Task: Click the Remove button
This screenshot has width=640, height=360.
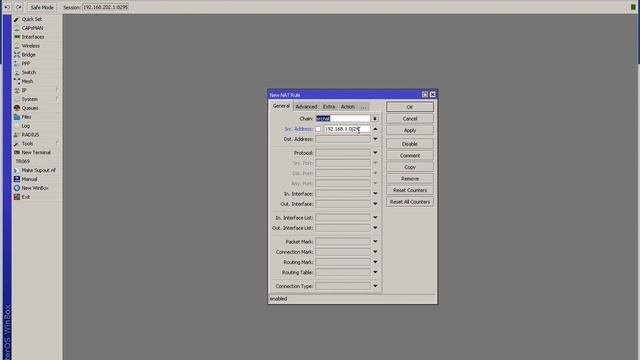Action: coord(410,179)
